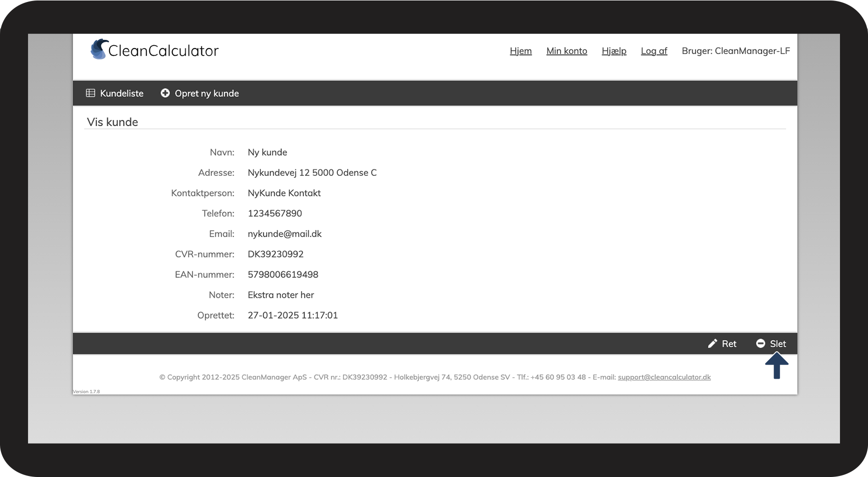Click email value nykunde@mail.dk
Image resolution: width=868 pixels, height=477 pixels.
(x=284, y=234)
